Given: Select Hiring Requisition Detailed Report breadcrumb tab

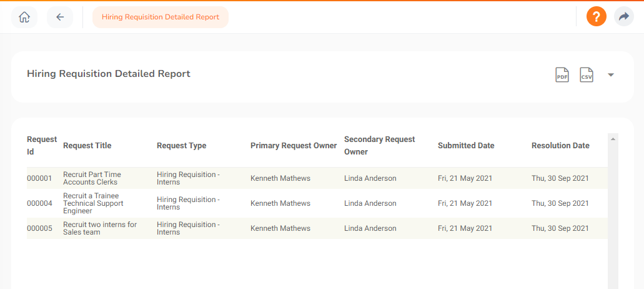Looking at the screenshot, I should (x=161, y=17).
